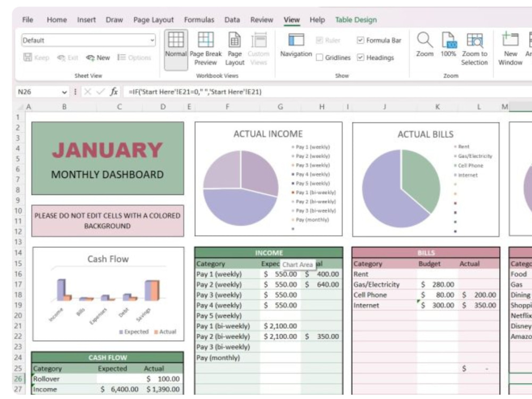Click the Rent cell in Bills table
This screenshot has width=532, height=399.
(385, 274)
